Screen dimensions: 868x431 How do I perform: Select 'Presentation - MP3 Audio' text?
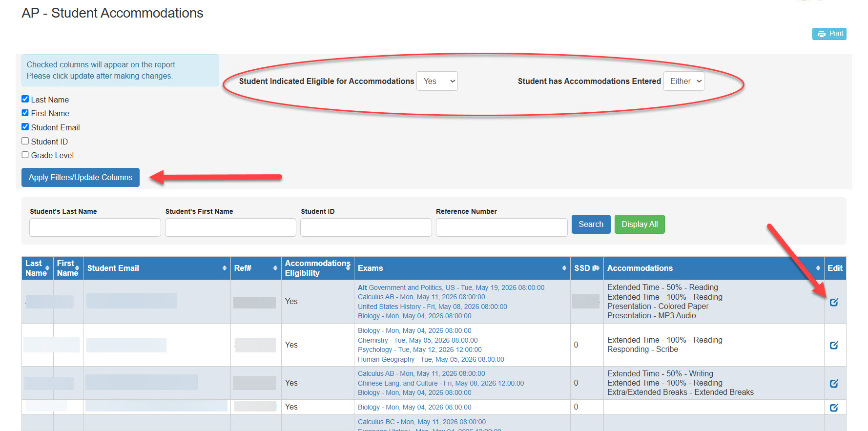click(x=652, y=315)
